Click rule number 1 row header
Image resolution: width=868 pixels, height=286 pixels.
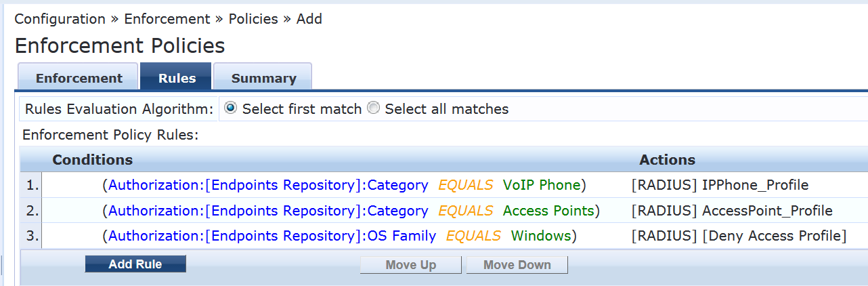pyautogui.click(x=32, y=185)
